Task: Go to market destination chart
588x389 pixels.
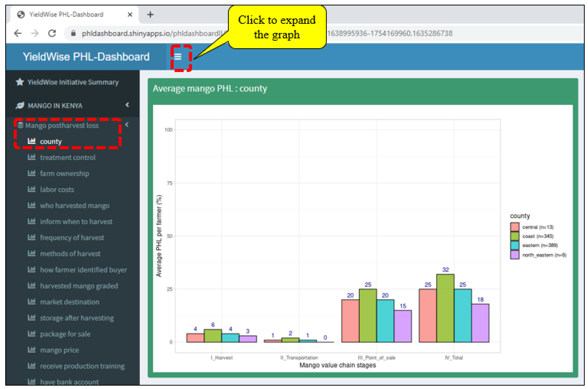Action: [70, 302]
